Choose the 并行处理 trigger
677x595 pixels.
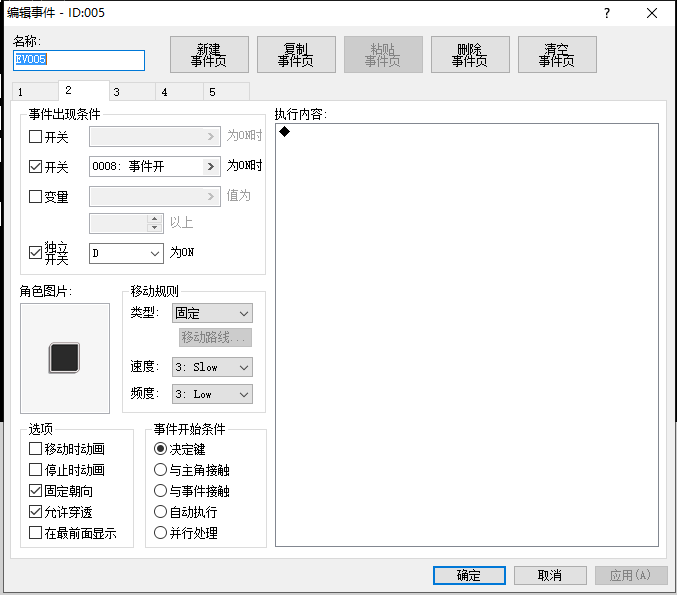pos(160,532)
